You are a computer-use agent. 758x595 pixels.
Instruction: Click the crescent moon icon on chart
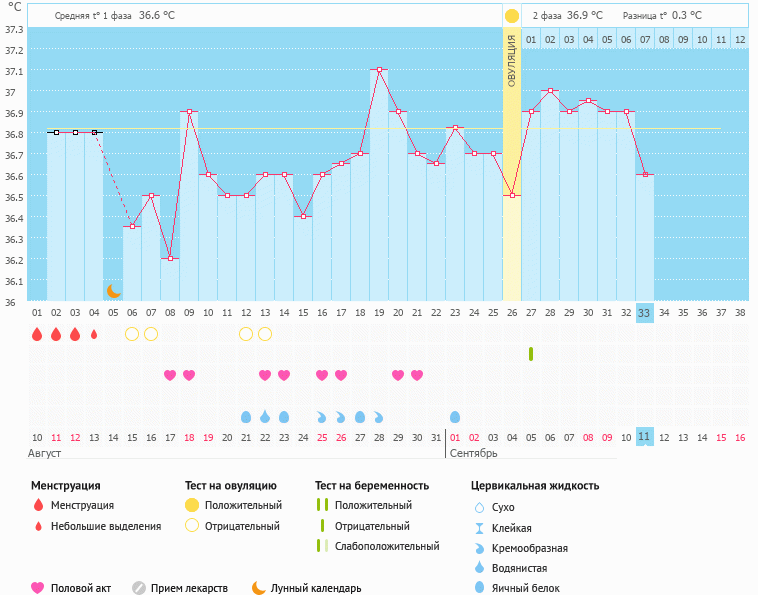(114, 291)
